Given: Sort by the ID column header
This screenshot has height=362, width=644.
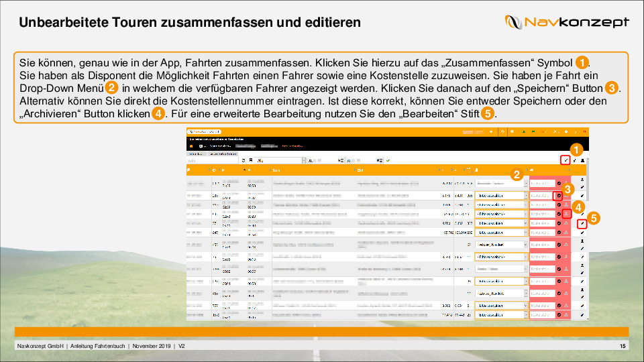Looking at the screenshot, I should tap(215, 170).
